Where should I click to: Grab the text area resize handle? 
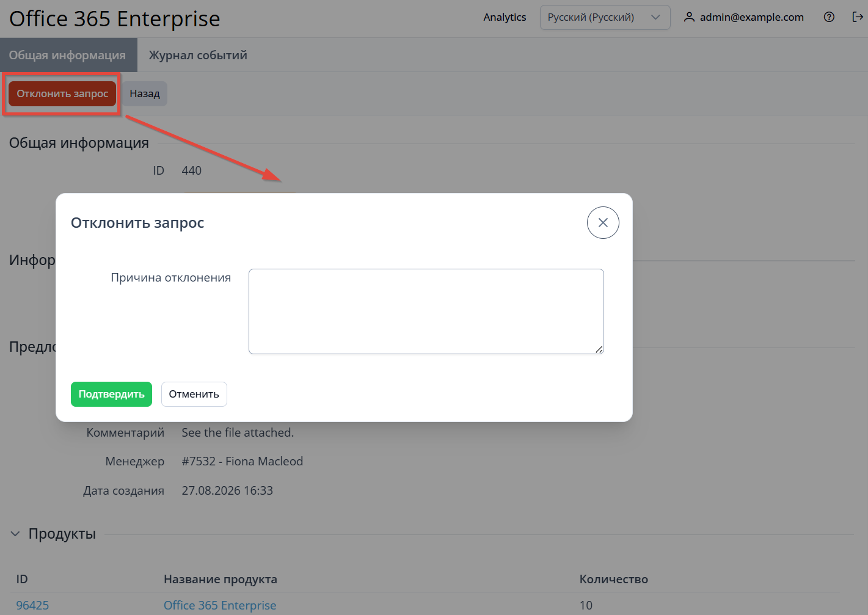(599, 349)
